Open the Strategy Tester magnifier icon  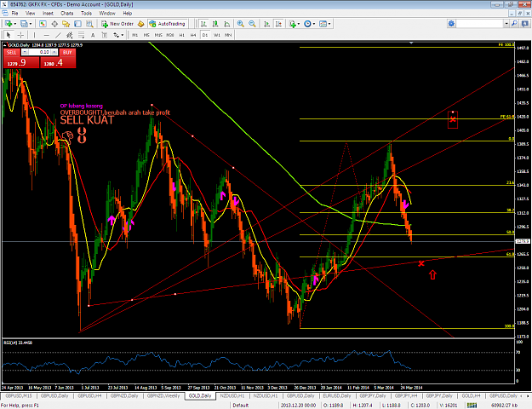pos(89,24)
